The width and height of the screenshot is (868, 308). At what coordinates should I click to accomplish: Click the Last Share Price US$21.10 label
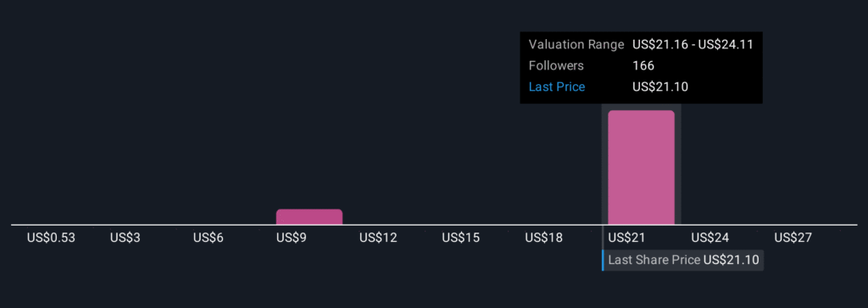pyautogui.click(x=683, y=260)
